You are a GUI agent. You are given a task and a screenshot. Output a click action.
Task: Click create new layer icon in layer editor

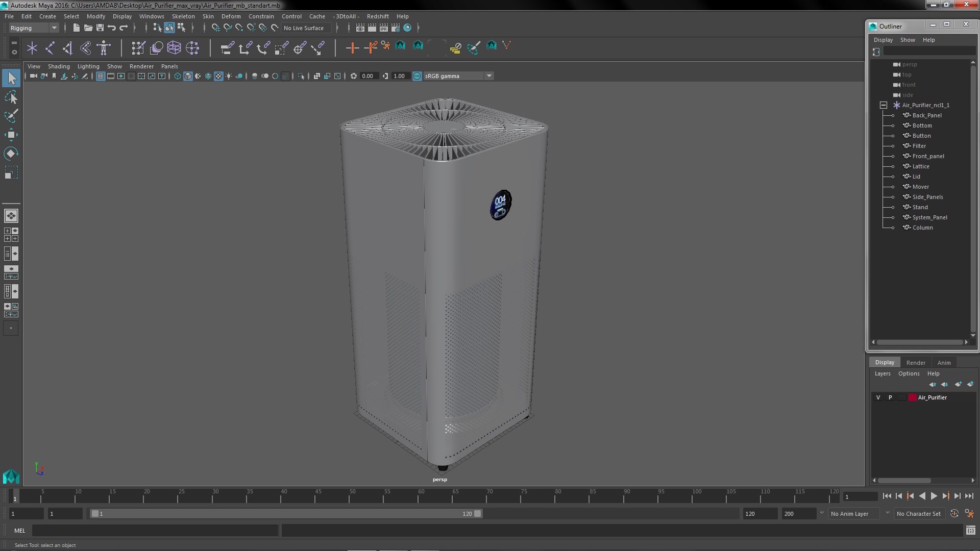click(x=958, y=384)
